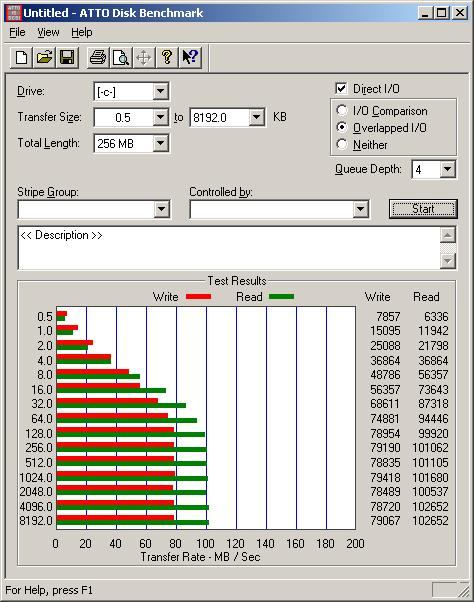This screenshot has height=602, width=474.
Task: Click read value 101680 in results
Action: click(x=430, y=477)
